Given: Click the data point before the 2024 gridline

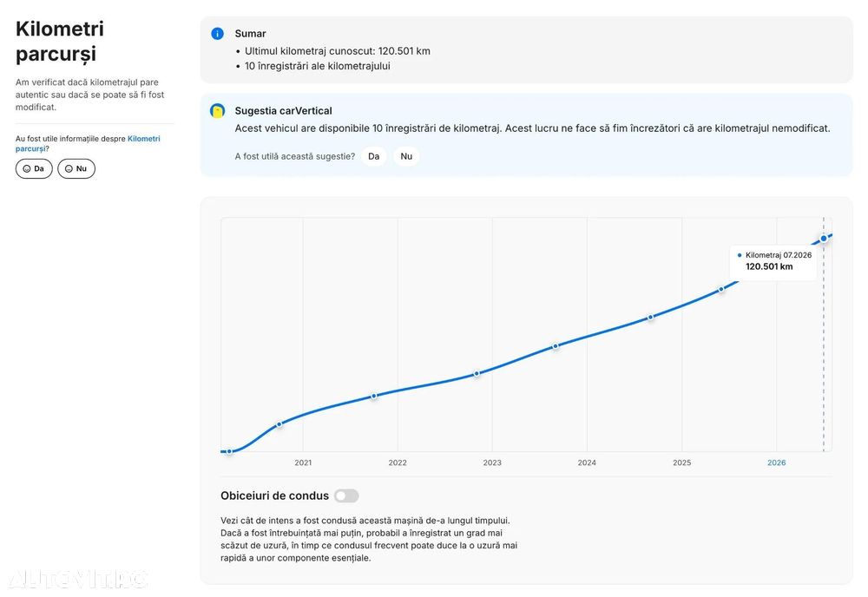Looking at the screenshot, I should tap(556, 346).
